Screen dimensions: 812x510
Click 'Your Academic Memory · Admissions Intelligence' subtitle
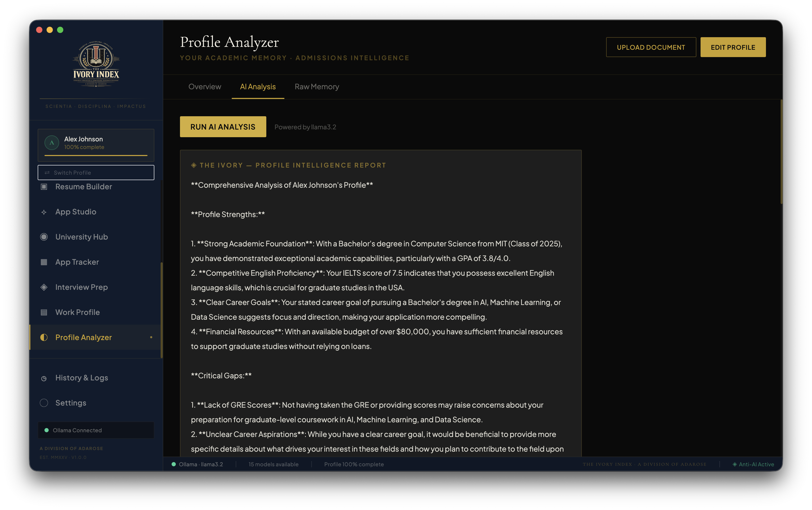click(295, 58)
